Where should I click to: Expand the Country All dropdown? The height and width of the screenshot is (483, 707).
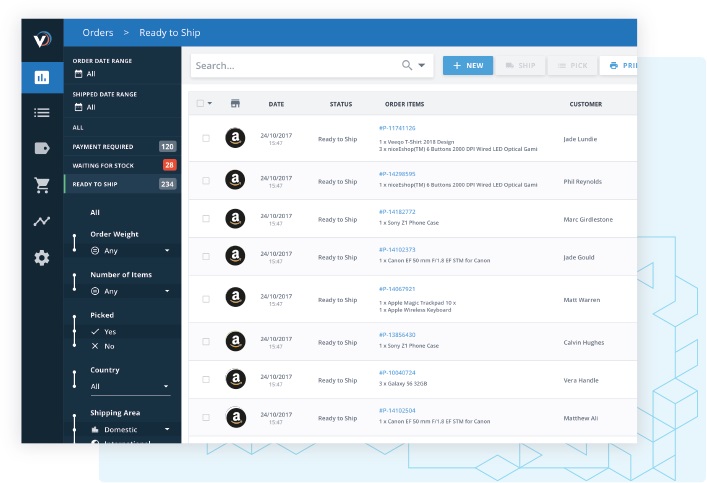click(128, 386)
